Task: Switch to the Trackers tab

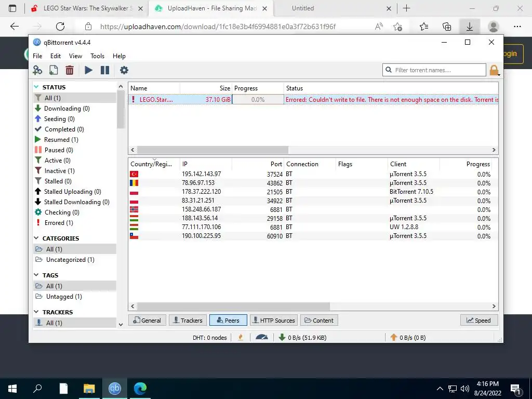Action: click(x=188, y=320)
